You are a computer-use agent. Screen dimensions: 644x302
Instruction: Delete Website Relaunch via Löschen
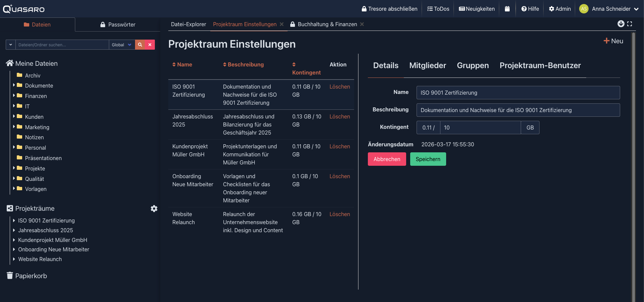pyautogui.click(x=340, y=214)
